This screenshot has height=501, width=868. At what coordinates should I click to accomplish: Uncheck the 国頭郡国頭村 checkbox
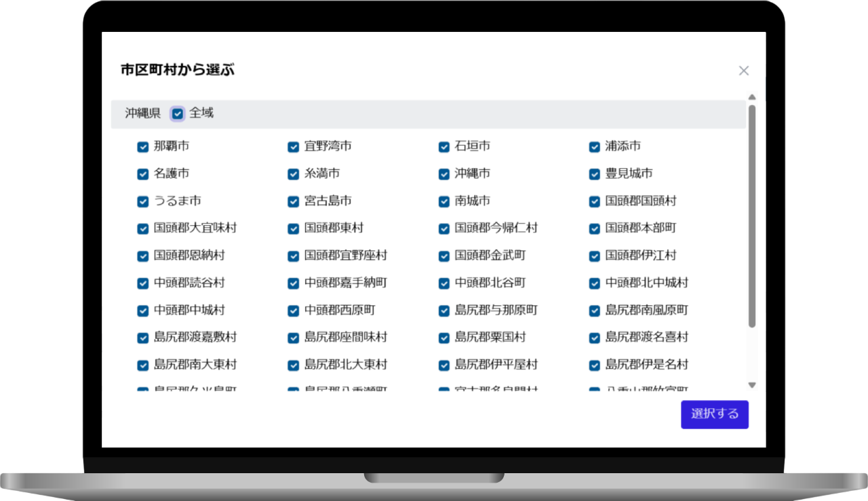[x=595, y=202]
